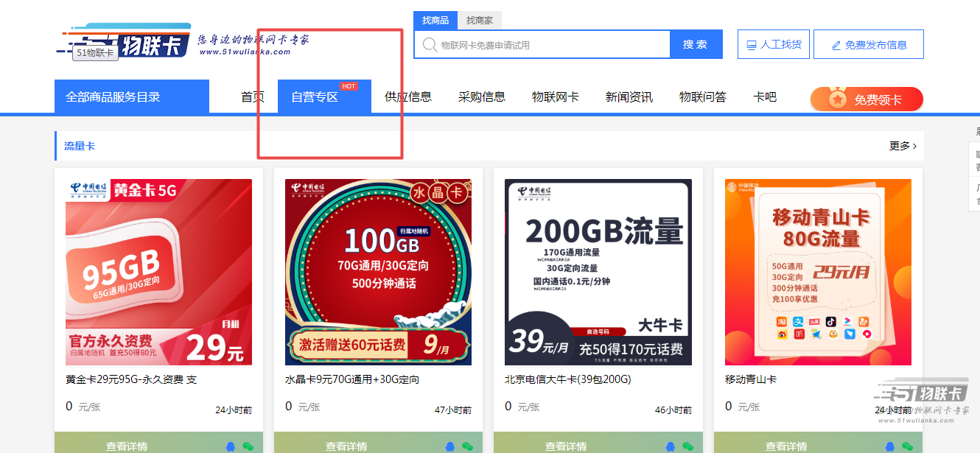The width and height of the screenshot is (980, 453).
Task: Click QQ icon on 北京电信大牛卡 card
Action: [670, 446]
